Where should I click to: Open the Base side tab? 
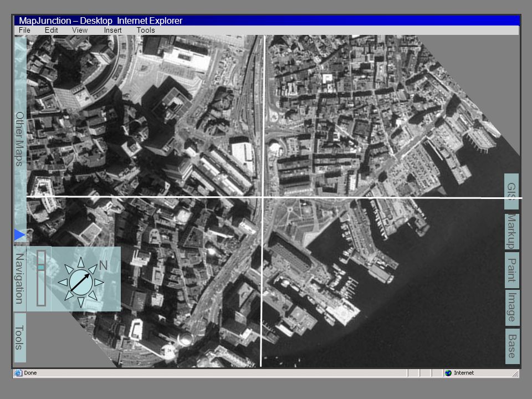512,346
